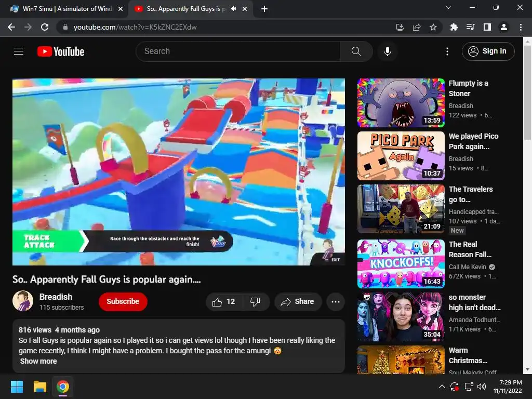Dislike the video with thumbs down
The image size is (532, 399).
coord(255,302)
